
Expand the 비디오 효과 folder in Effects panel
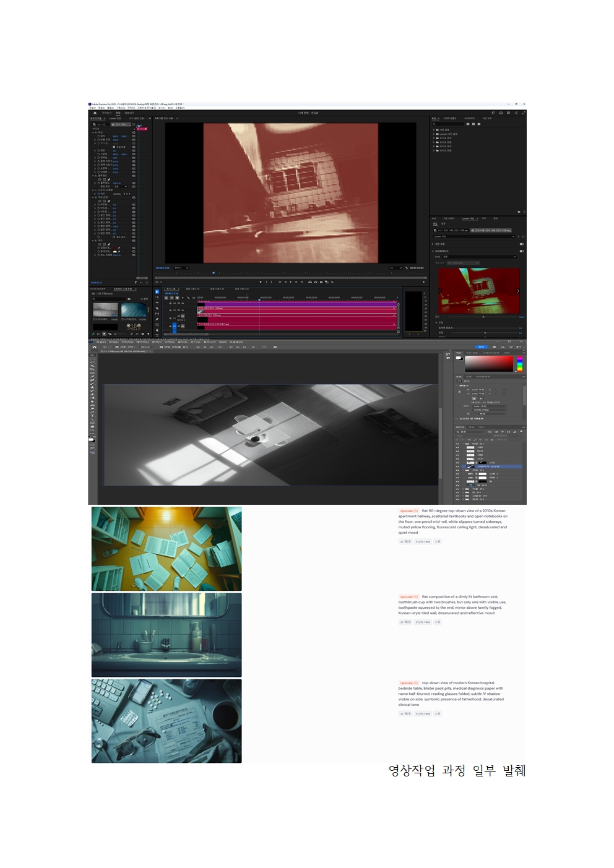(434, 147)
